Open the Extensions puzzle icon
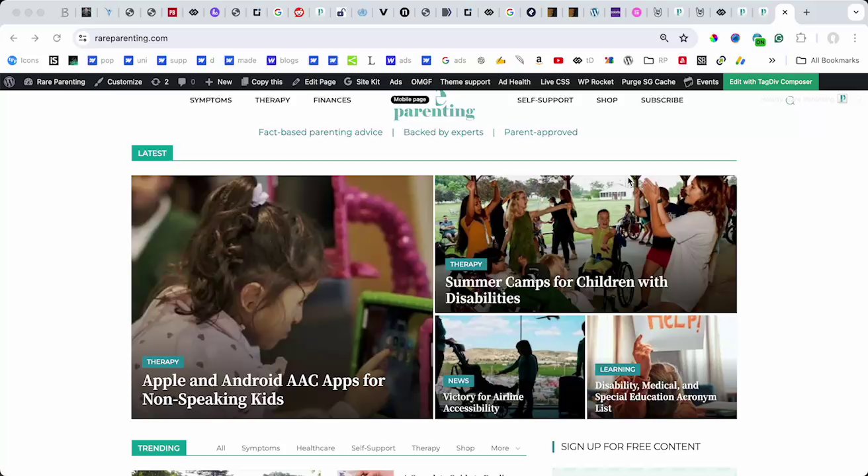The width and height of the screenshot is (868, 476). point(801,38)
